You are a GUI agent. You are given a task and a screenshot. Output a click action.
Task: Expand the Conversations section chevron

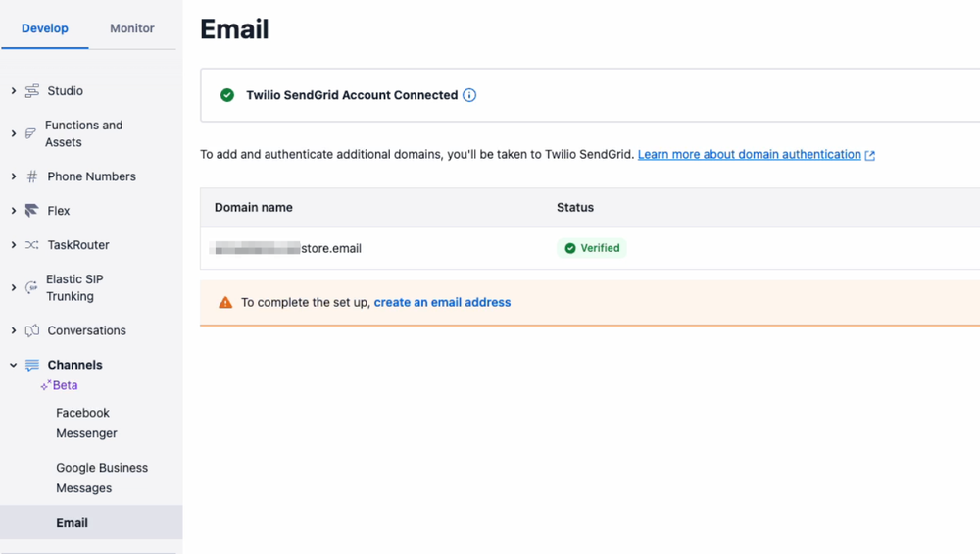(x=14, y=330)
